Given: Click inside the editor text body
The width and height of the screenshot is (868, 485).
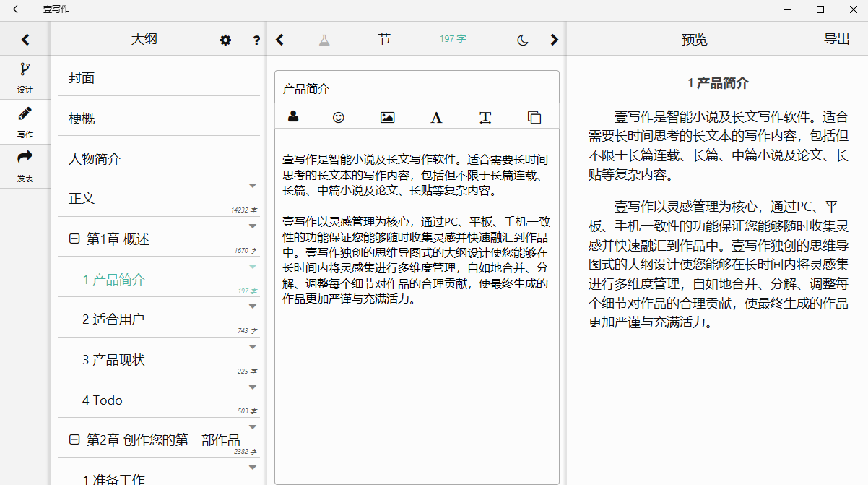Looking at the screenshot, I should [417, 306].
